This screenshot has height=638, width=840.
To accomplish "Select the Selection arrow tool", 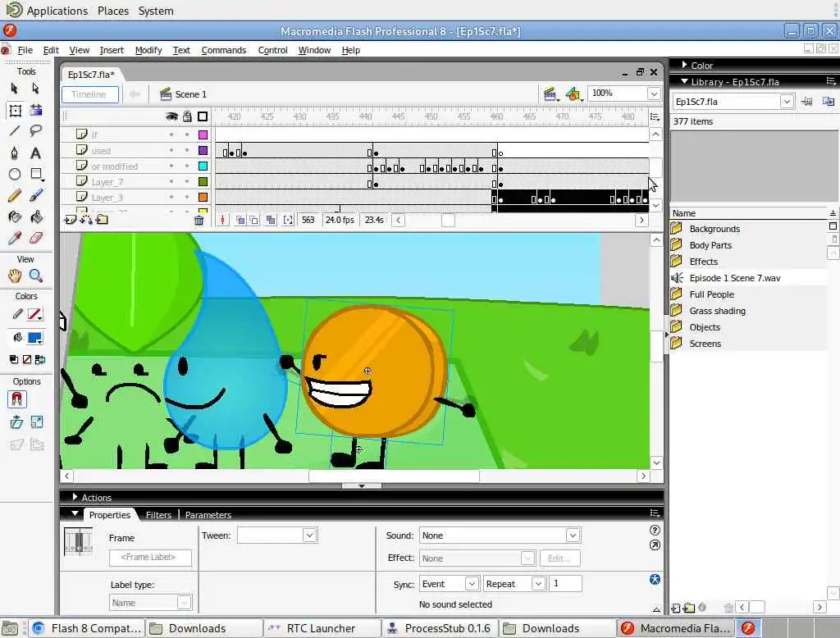I will 15,89.
